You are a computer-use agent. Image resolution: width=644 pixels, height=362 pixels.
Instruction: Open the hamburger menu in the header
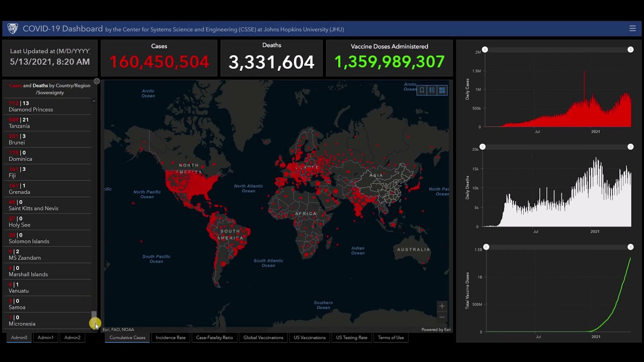pos(632,29)
